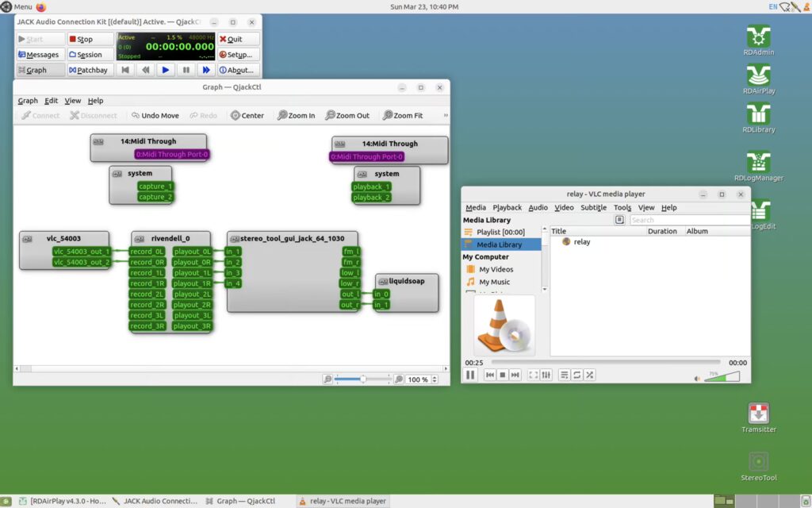Select Playlist entry in VLC sidebar
The height and width of the screenshot is (508, 812).
[x=501, y=233]
